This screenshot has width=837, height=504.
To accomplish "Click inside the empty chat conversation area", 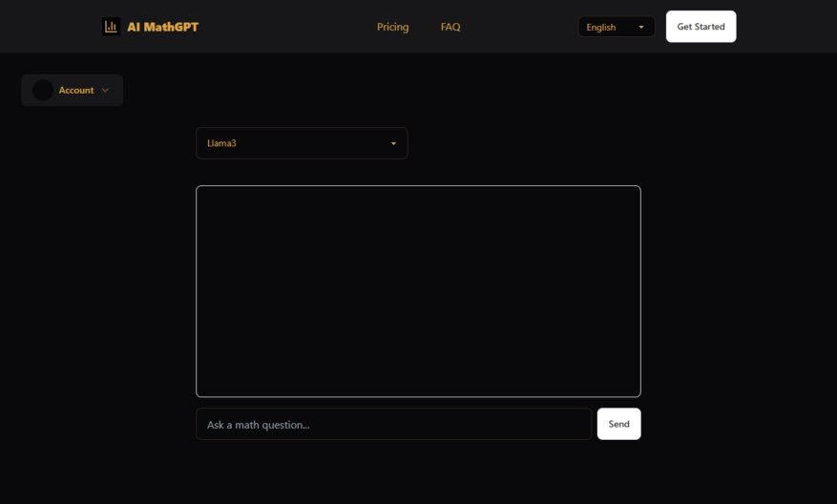I will coord(418,291).
